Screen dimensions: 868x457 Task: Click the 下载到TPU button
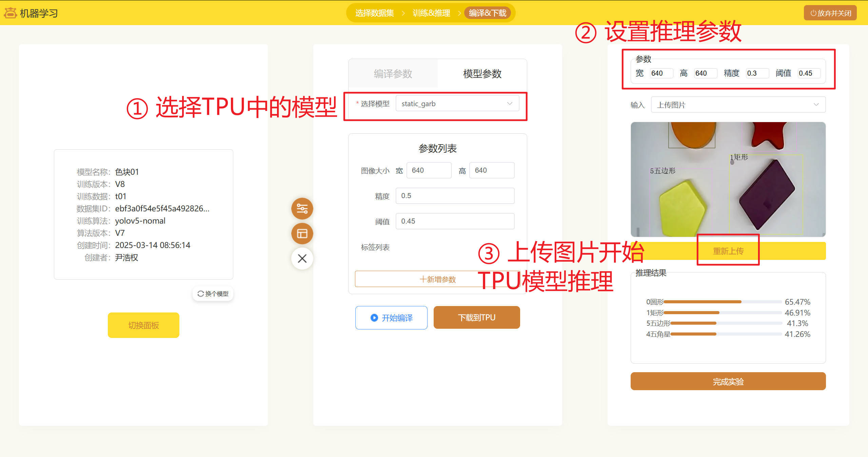tap(476, 318)
